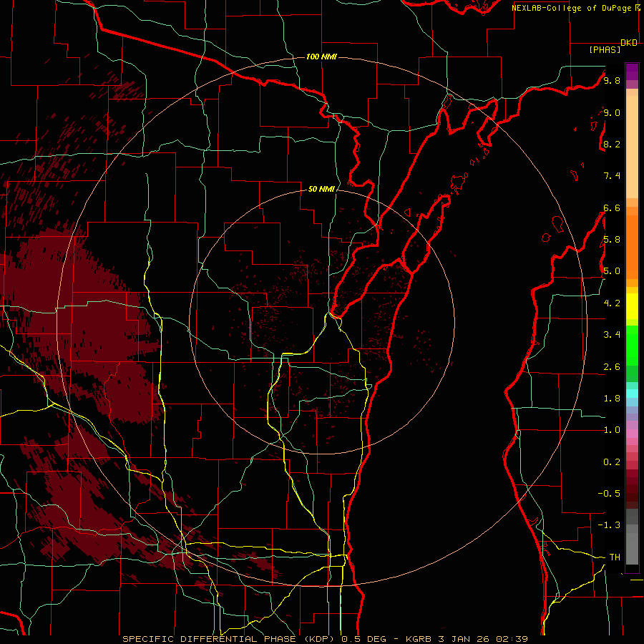644x644 pixels.
Task: Click the 100 NMI range ring label
Action: [x=321, y=57]
